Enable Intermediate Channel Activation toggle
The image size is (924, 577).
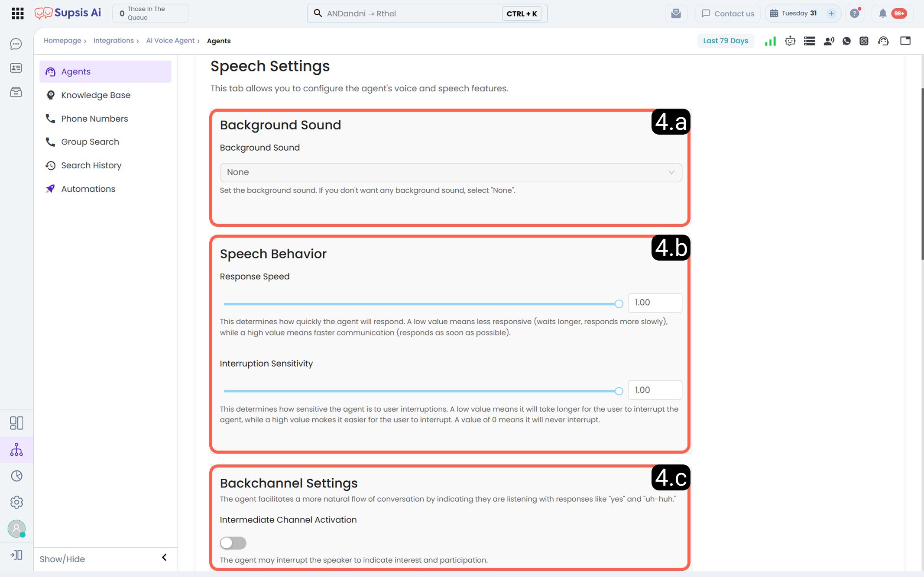pos(233,543)
